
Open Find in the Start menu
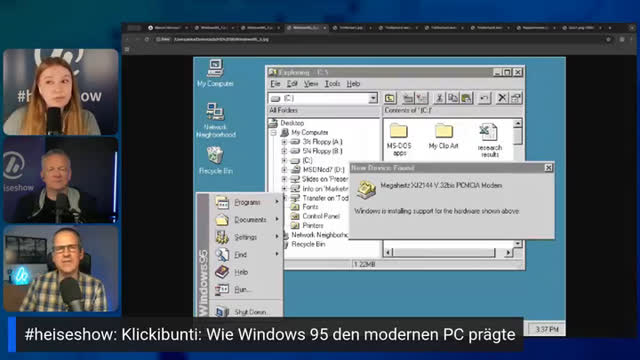pyautogui.click(x=247, y=255)
